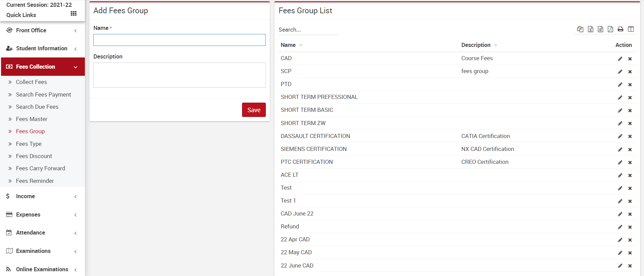Export fees group list to Excel

point(590,29)
